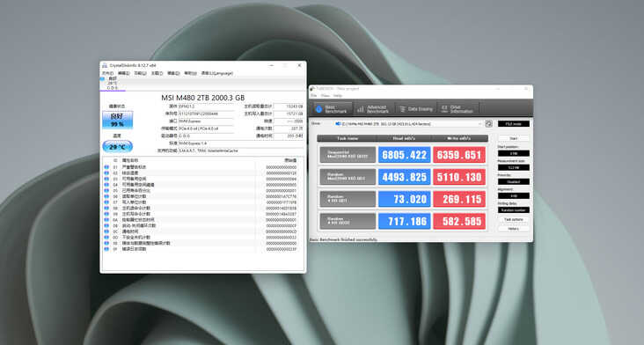Open the Help menu in TxBENCH

338,95
